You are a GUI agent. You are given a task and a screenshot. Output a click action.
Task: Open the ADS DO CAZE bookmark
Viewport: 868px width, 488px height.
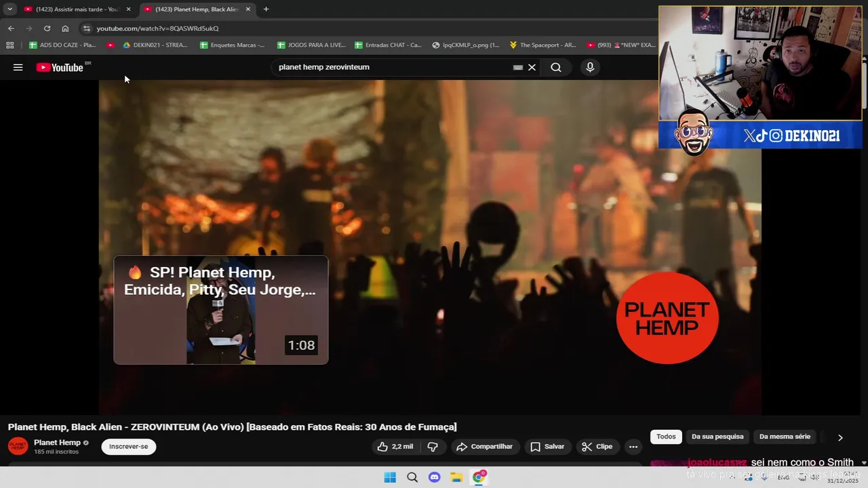point(62,45)
